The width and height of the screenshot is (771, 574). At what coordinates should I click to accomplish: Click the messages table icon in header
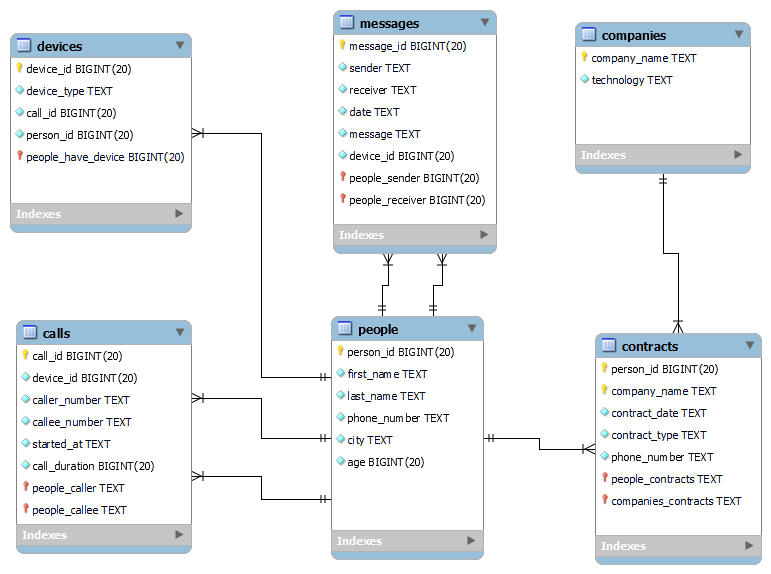(x=347, y=23)
